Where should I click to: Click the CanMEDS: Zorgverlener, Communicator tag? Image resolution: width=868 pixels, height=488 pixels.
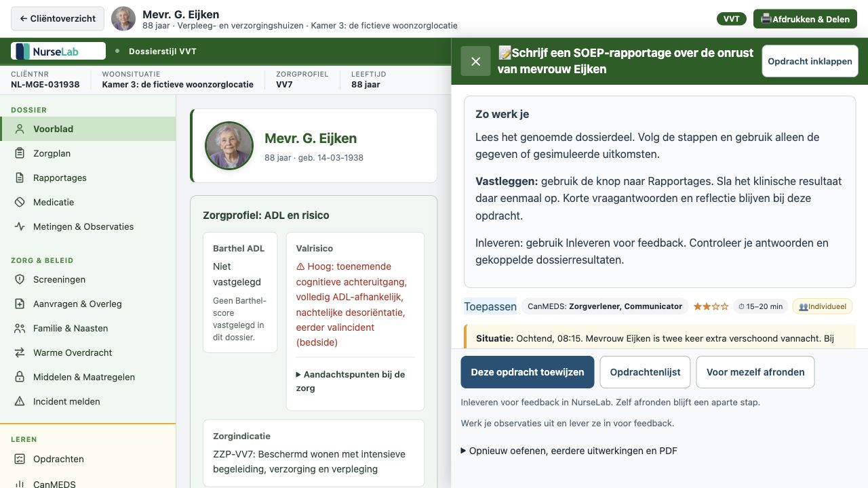605,306
